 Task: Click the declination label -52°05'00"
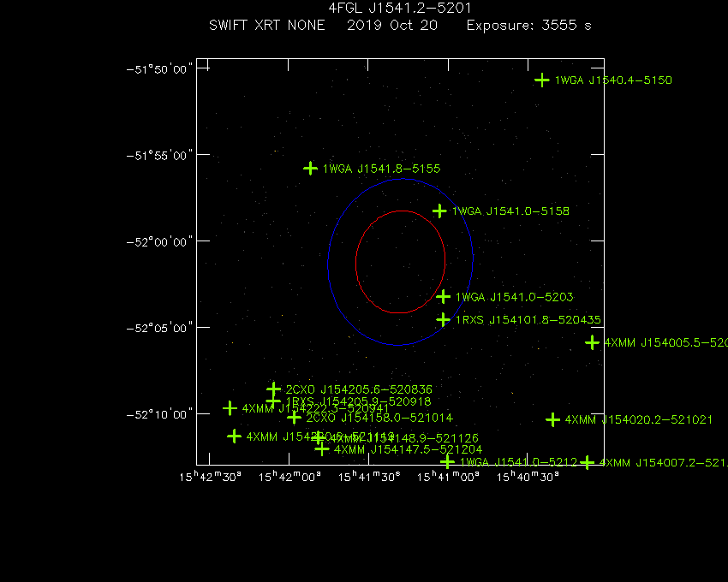[159, 328]
